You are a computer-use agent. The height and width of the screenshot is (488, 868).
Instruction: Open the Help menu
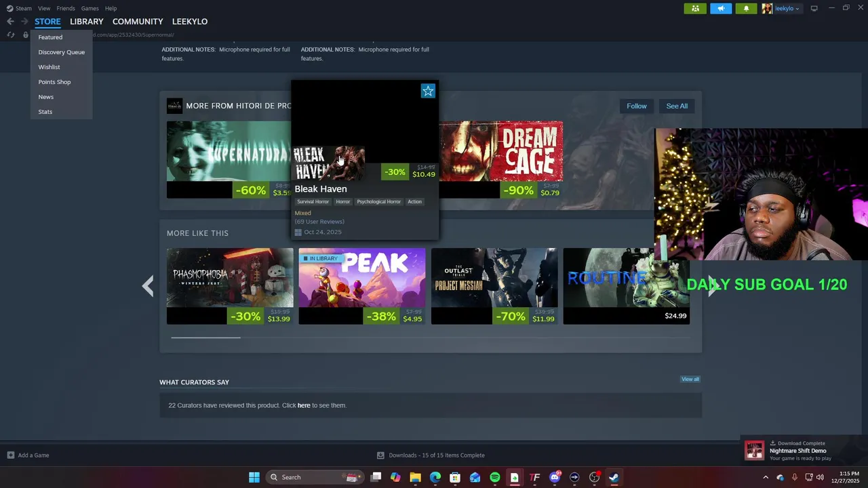click(111, 8)
